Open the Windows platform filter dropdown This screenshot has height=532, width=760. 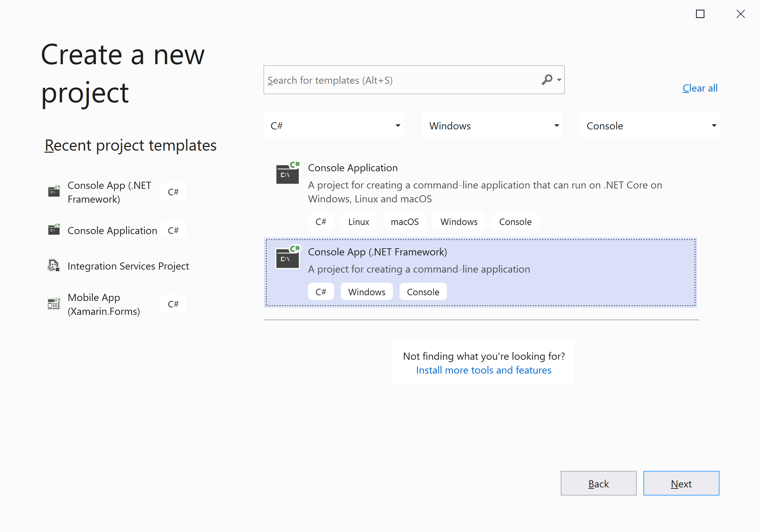click(492, 126)
